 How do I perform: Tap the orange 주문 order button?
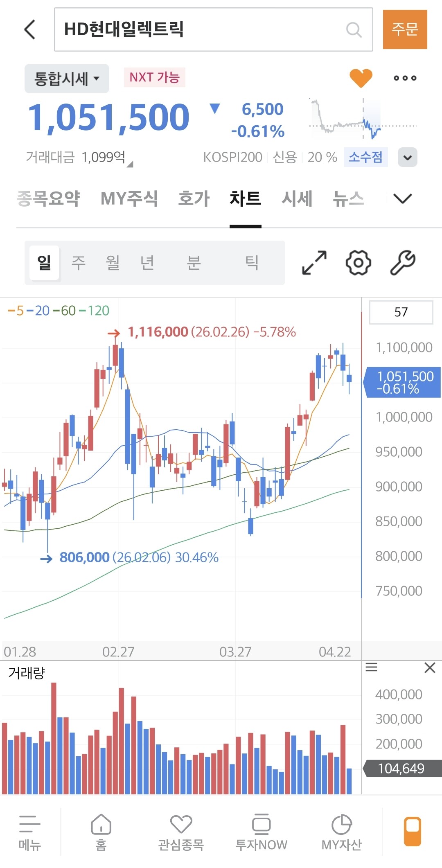pos(405,29)
